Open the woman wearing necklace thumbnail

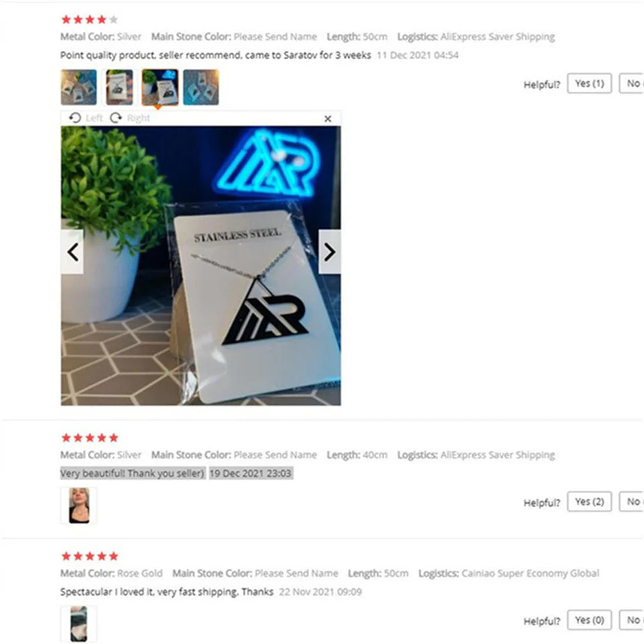tap(79, 506)
